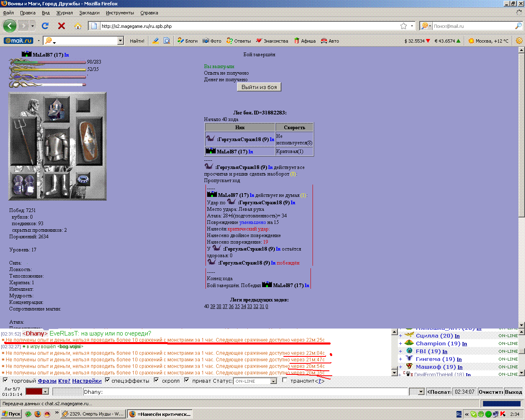This screenshot has height=420, width=525.
Task: Check the Moscow weather widget
Action: tap(488, 41)
